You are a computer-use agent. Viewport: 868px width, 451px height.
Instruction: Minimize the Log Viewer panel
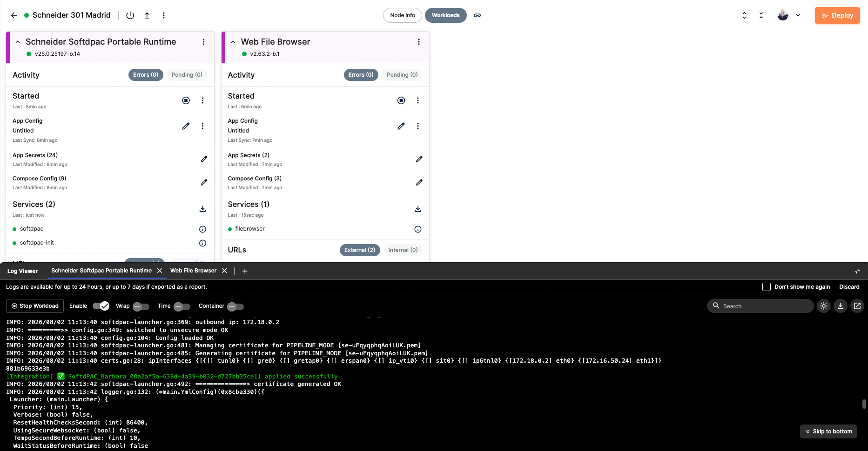point(857,271)
